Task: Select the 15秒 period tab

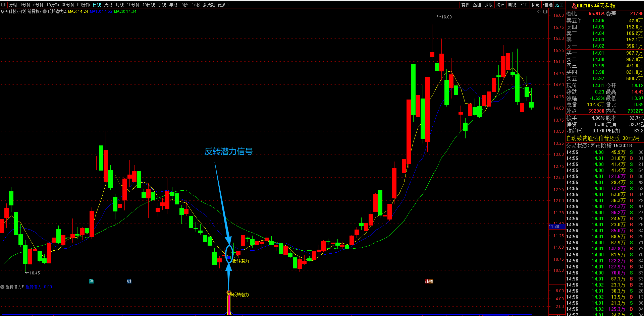Action: click(196, 5)
